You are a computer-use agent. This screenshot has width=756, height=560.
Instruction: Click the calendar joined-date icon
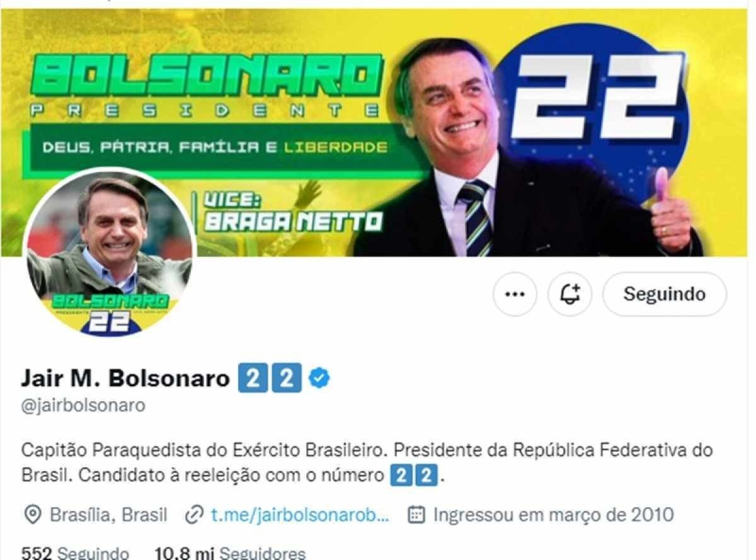(416, 515)
